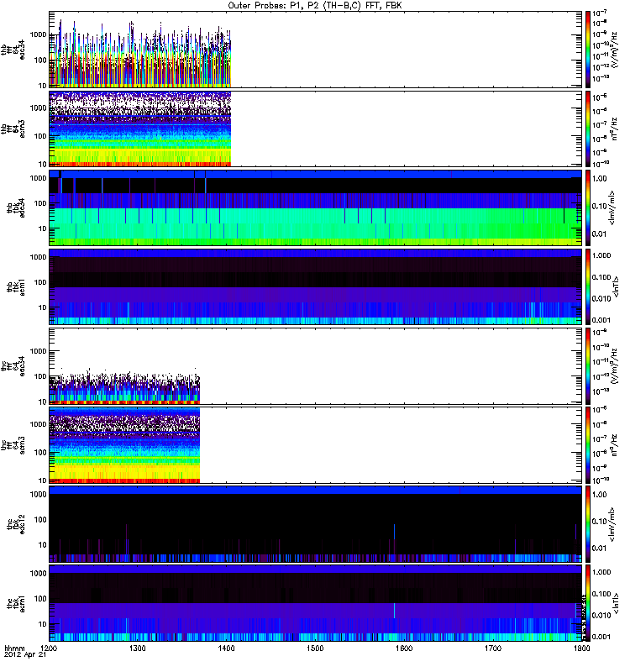Click the 'hhmm' axis unit label
This screenshot has width=630, height=672.
[14, 648]
